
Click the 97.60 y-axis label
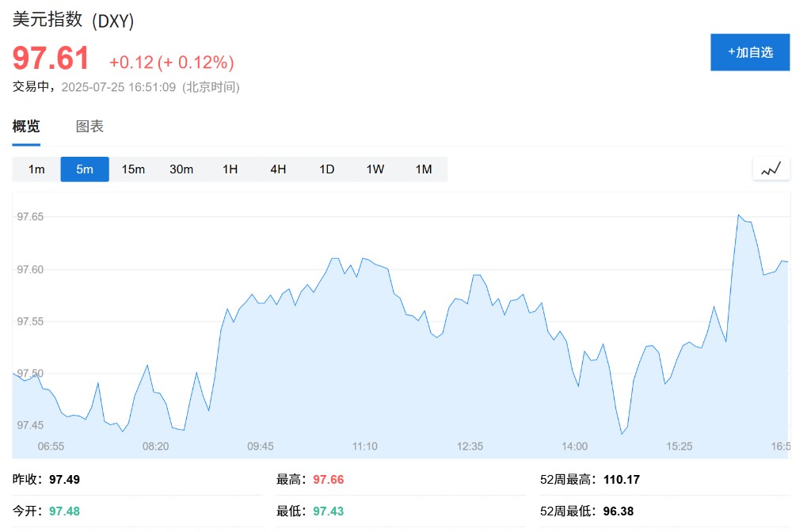pos(31,269)
